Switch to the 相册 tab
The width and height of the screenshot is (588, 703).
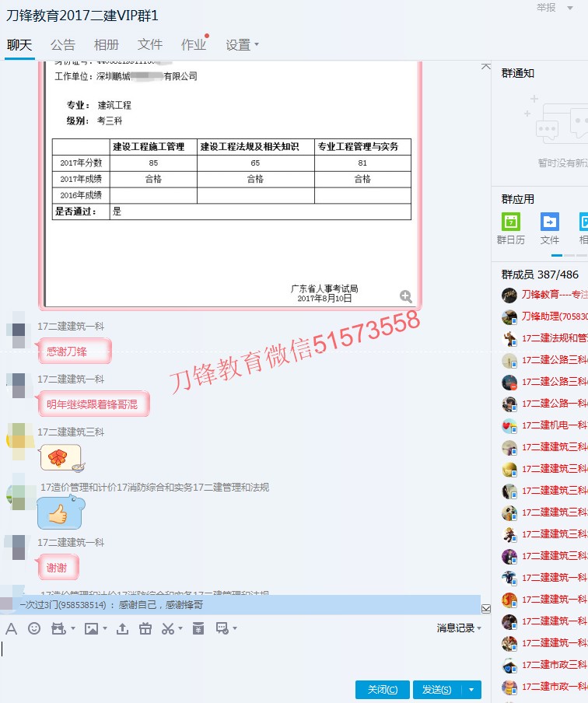tap(107, 45)
